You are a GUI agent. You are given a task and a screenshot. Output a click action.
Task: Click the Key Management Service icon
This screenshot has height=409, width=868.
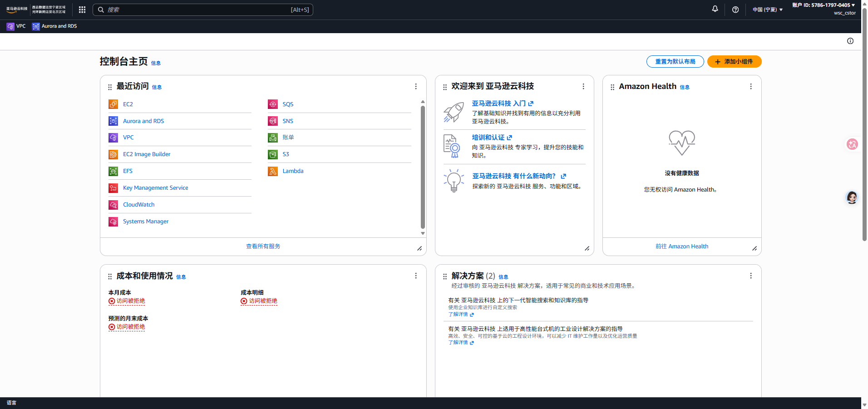(x=113, y=188)
